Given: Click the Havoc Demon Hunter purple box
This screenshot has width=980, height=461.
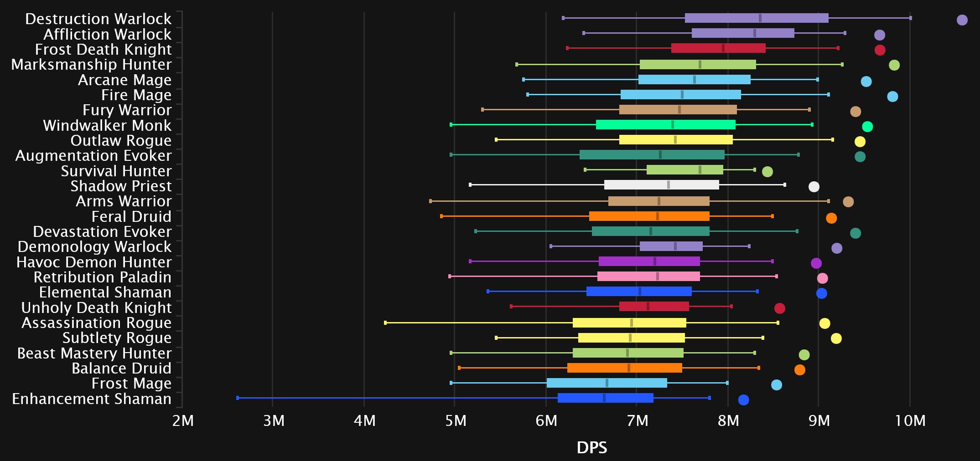Looking at the screenshot, I should 649,261.
